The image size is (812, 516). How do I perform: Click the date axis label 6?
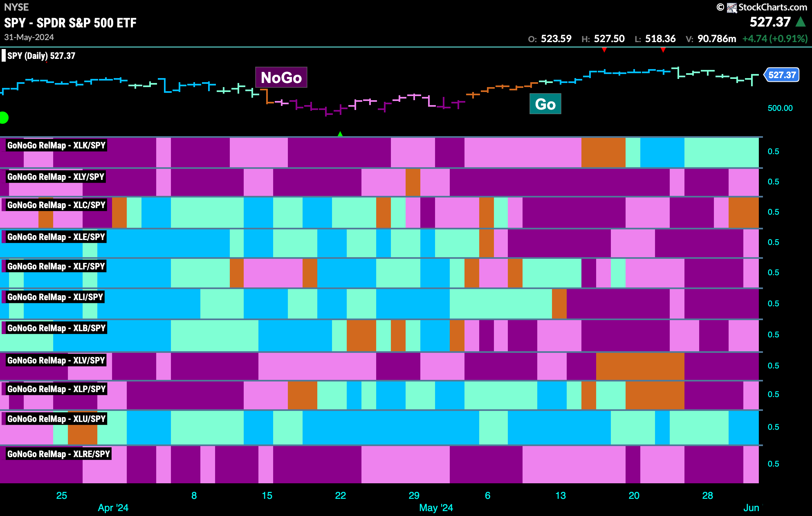(x=488, y=496)
